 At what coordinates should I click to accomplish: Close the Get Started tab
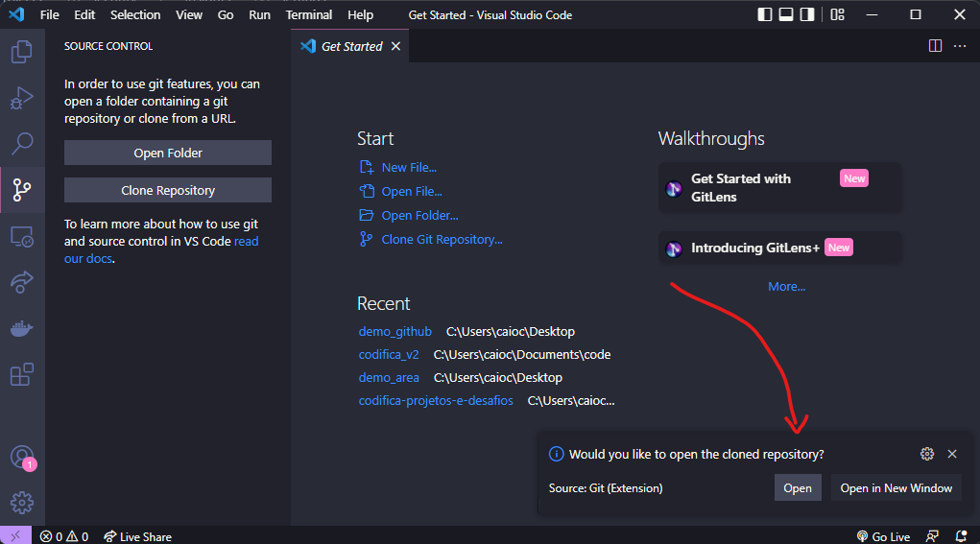[395, 46]
